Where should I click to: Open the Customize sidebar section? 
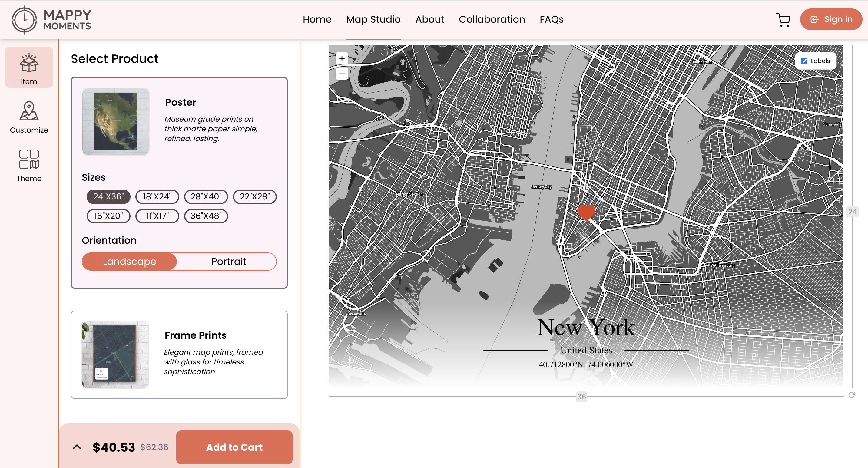click(29, 117)
